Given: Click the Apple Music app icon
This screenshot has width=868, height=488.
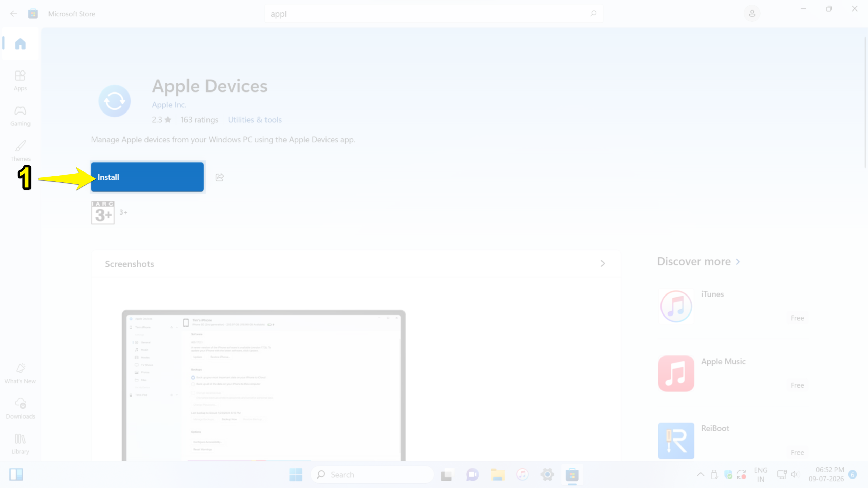Looking at the screenshot, I should pos(676,373).
